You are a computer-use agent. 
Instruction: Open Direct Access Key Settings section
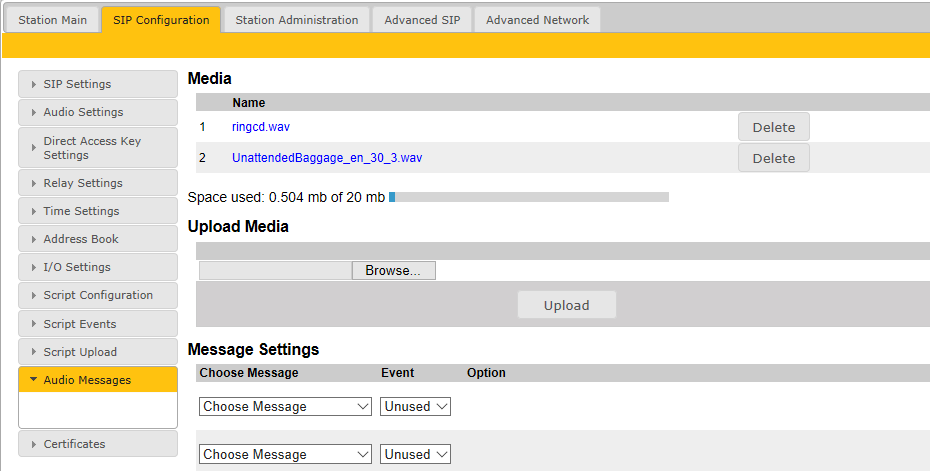tap(98, 148)
